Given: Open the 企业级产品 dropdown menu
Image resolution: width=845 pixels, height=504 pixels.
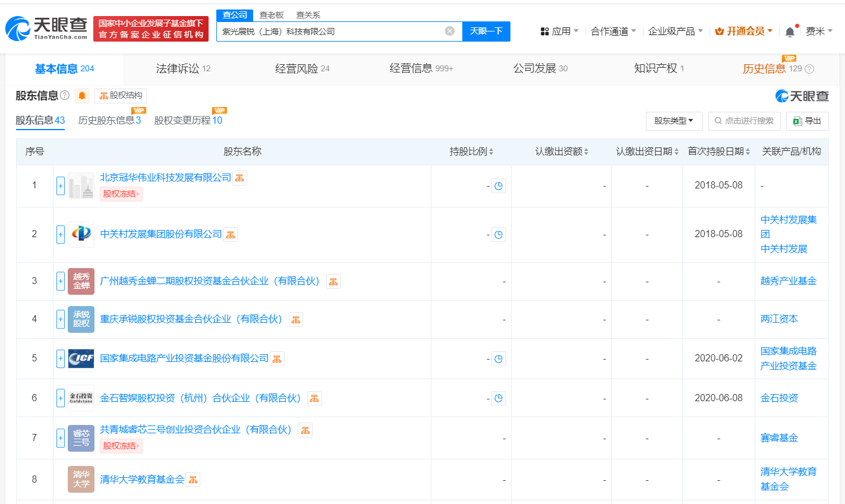Looking at the screenshot, I should pos(676,31).
